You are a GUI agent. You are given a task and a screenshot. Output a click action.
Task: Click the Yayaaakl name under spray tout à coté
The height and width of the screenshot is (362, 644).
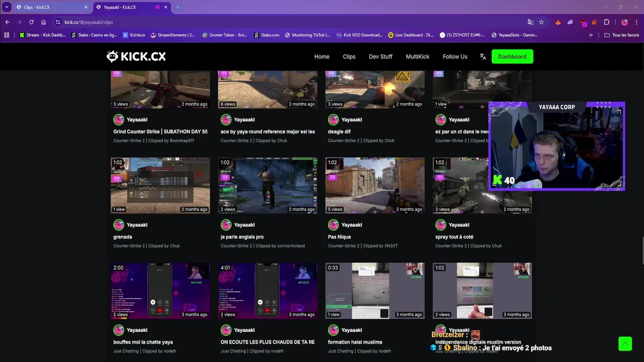459,225
